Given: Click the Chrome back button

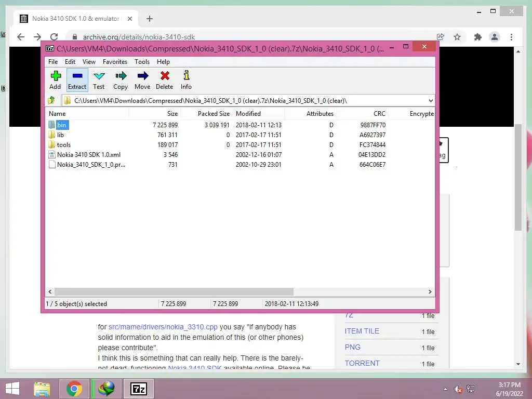Looking at the screenshot, I should click(x=21, y=37).
